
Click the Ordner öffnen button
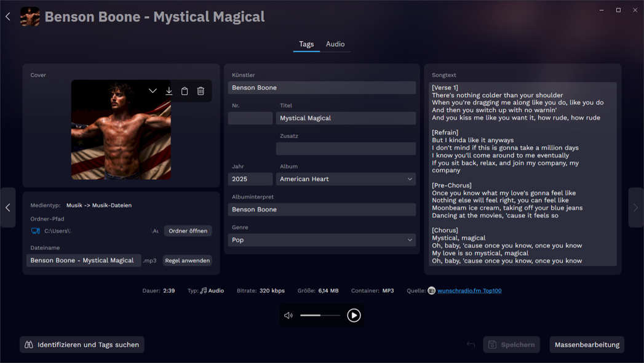188,231
